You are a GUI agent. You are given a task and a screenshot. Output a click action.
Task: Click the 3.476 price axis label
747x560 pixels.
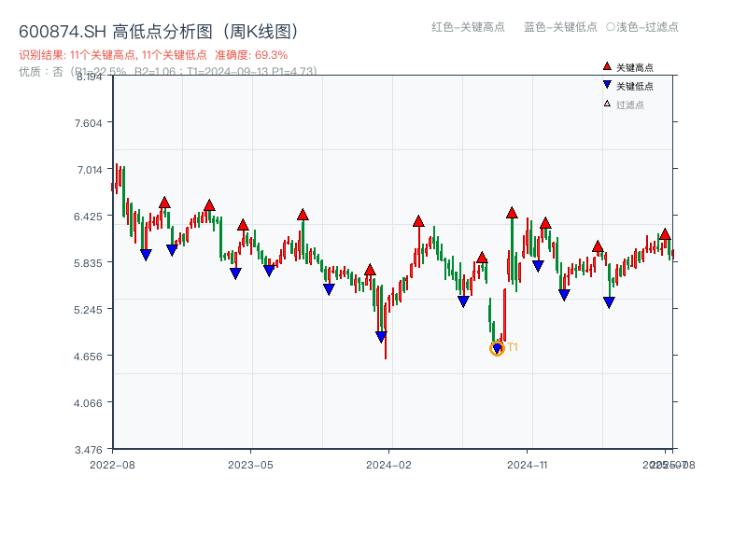pos(88,450)
